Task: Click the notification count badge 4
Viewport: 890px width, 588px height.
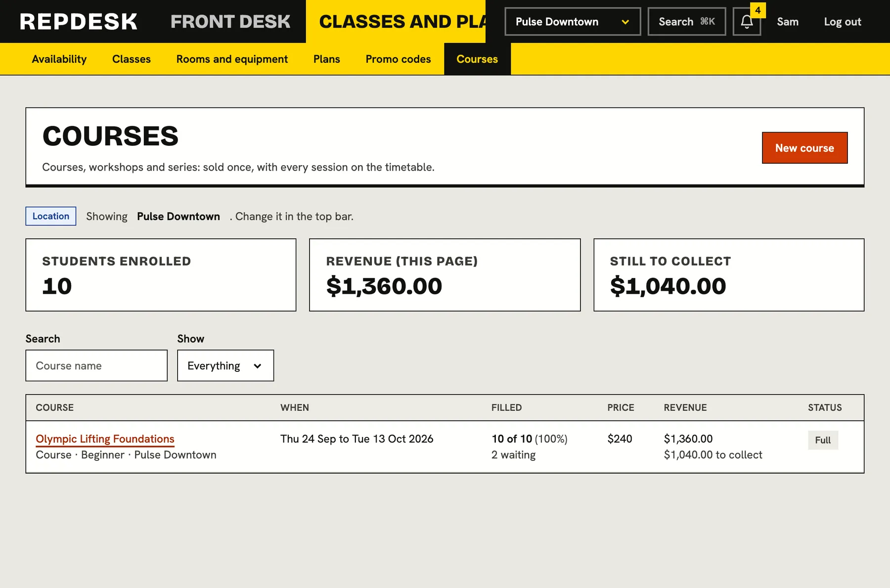Action: 757,10
